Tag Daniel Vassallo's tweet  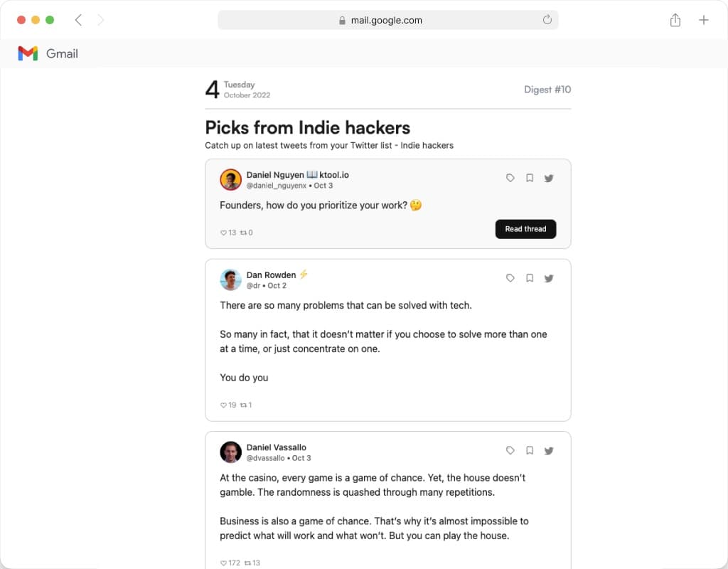[x=510, y=451]
